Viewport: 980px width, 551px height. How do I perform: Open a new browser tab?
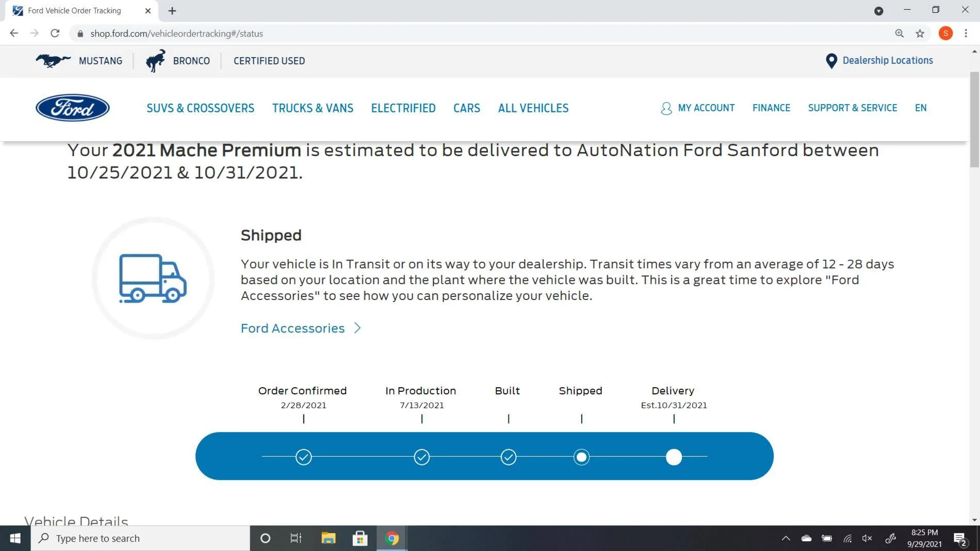click(172, 11)
